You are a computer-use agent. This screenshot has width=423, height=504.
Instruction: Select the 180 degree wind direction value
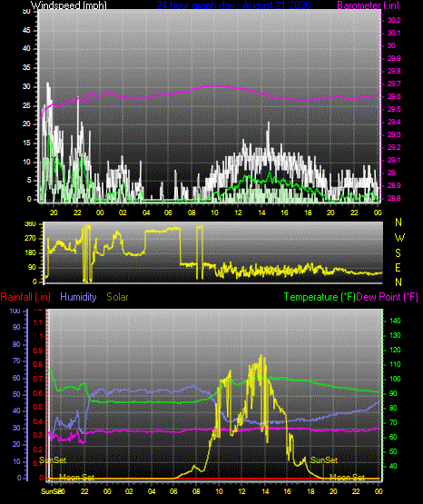[30, 253]
